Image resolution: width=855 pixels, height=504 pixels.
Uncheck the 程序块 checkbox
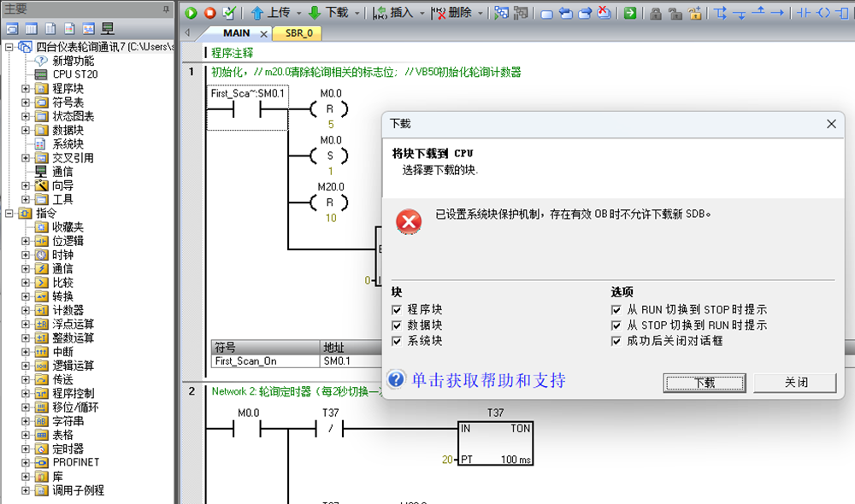pyautogui.click(x=396, y=309)
